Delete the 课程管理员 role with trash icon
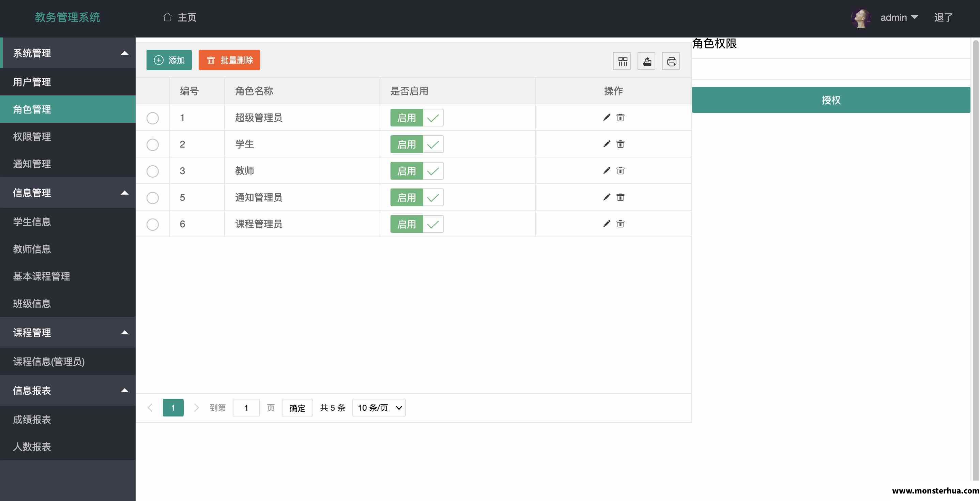This screenshot has width=980, height=501. coord(621,224)
